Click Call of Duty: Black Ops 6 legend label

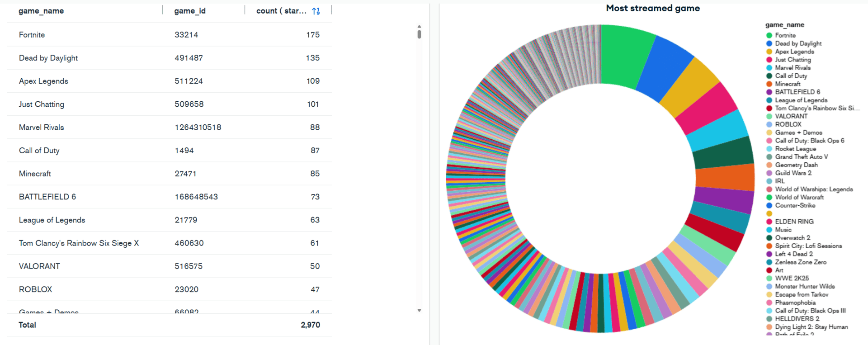point(810,141)
